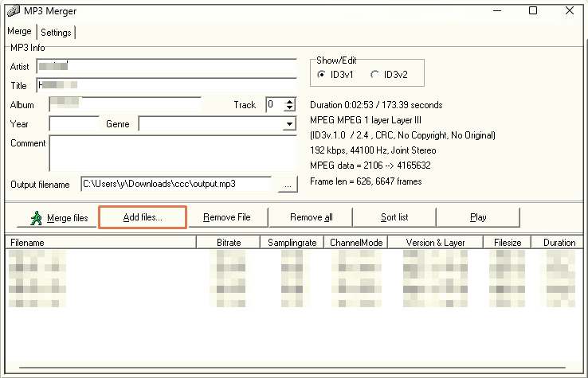588x378 pixels.
Task: Click the Track number field
Action: pos(275,104)
